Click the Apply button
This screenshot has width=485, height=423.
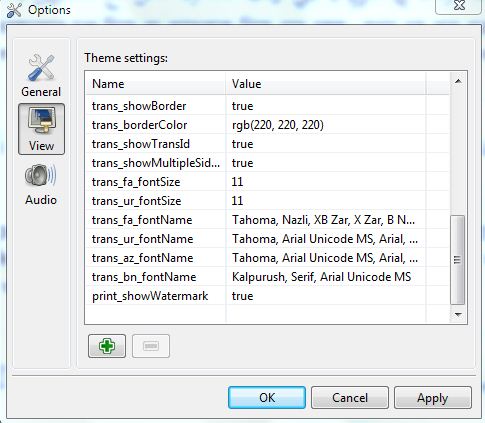click(433, 397)
